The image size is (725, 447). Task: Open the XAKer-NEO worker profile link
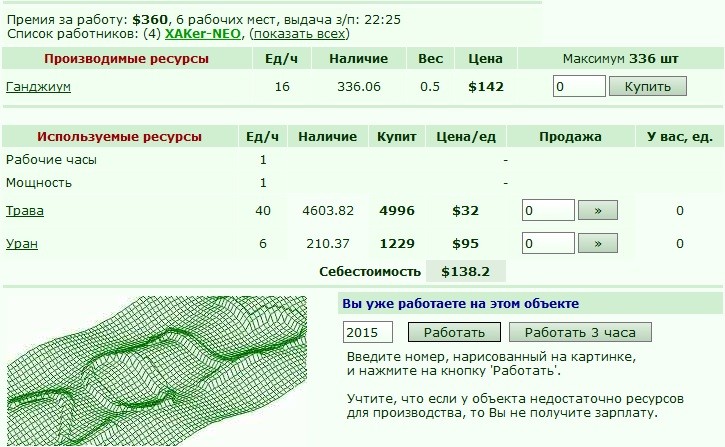pos(203,34)
